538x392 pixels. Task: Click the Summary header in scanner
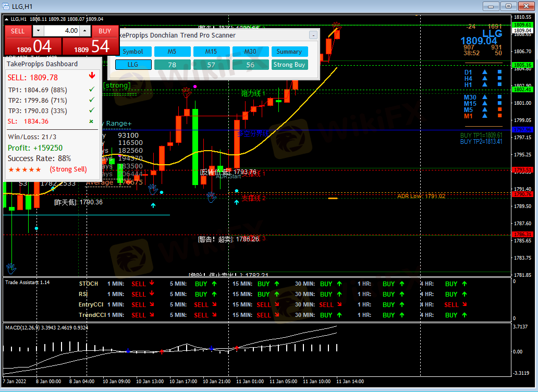click(x=289, y=52)
